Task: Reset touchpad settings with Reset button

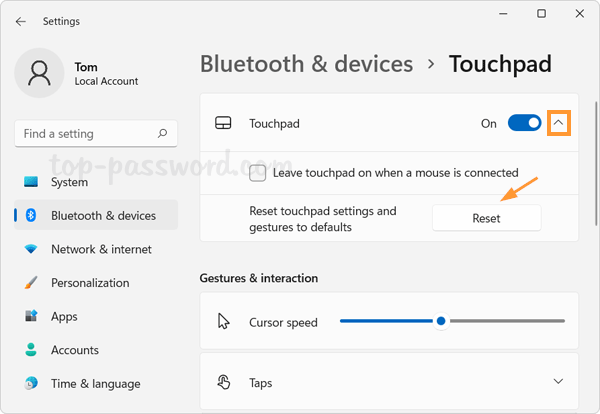Action: tap(486, 218)
